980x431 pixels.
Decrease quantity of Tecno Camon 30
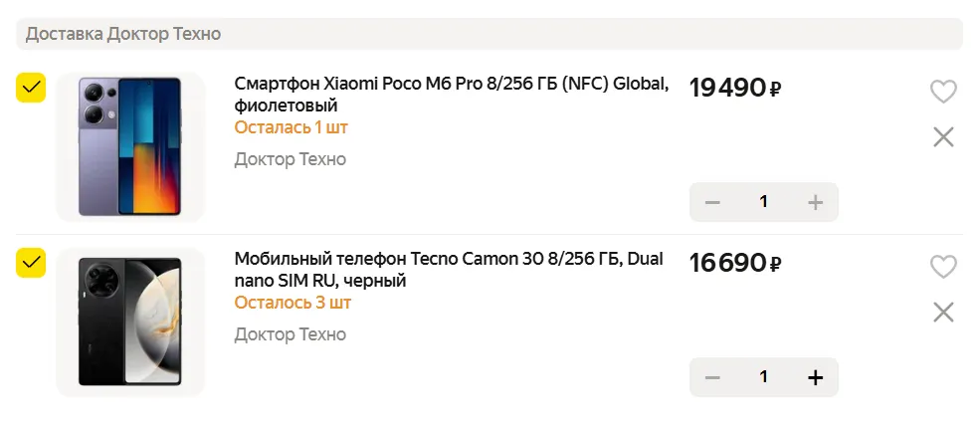click(x=712, y=377)
